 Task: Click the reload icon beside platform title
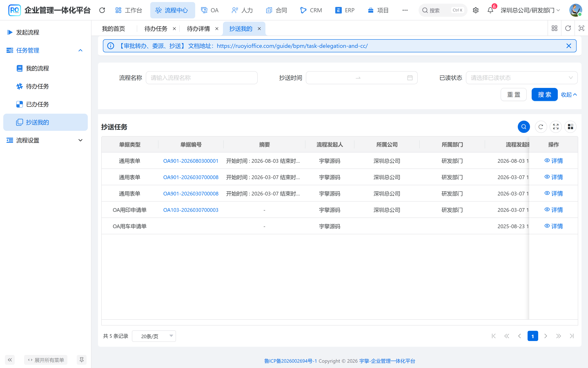coord(102,10)
